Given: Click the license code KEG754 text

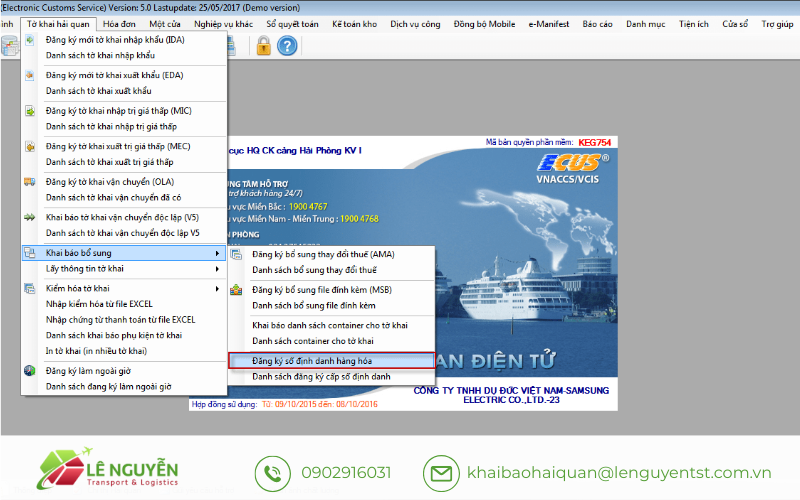Looking at the screenshot, I should (x=594, y=143).
